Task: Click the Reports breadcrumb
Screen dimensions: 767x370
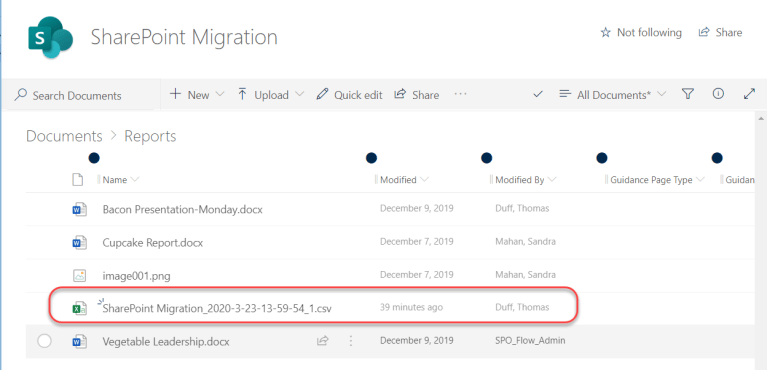Action: tap(150, 136)
